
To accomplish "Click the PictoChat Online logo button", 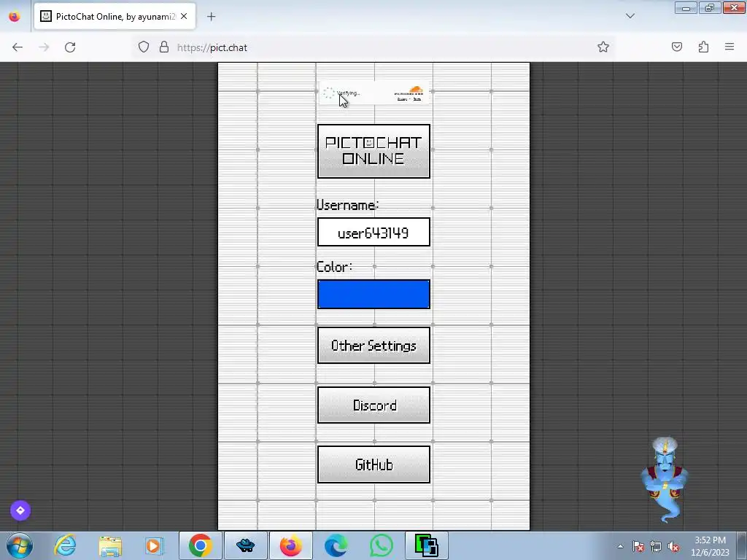I will click(373, 151).
